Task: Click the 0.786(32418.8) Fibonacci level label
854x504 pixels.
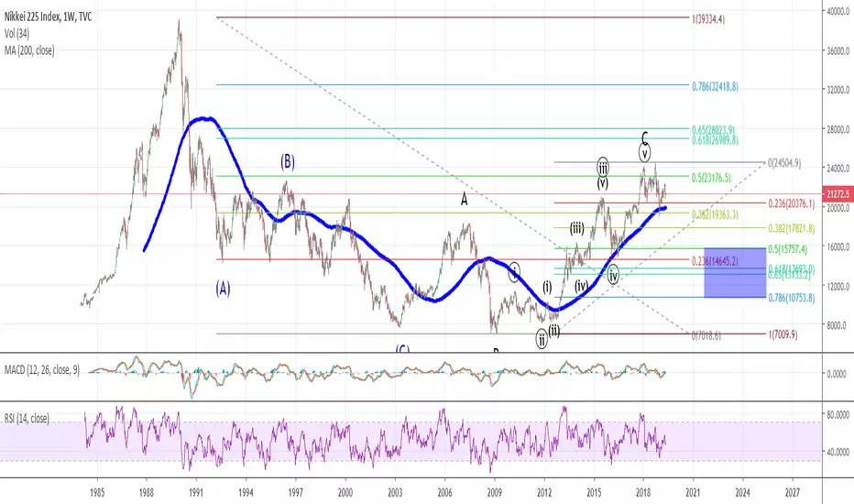Action: (715, 87)
